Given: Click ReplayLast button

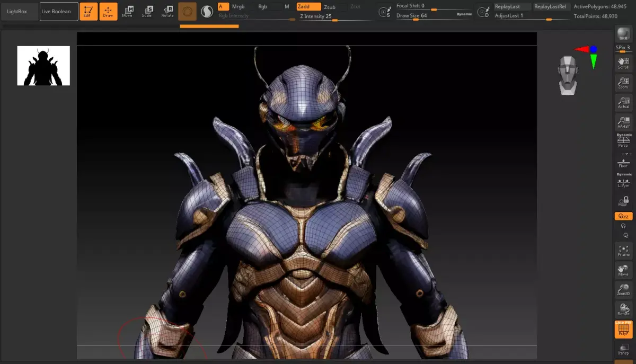Looking at the screenshot, I should 512,7.
